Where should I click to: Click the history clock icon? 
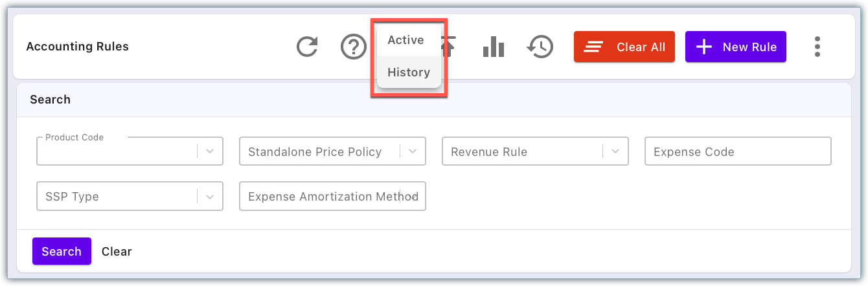pos(540,47)
